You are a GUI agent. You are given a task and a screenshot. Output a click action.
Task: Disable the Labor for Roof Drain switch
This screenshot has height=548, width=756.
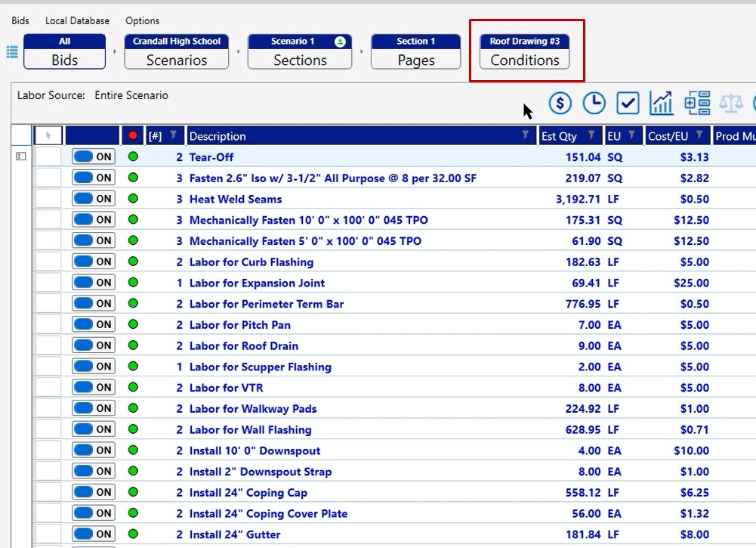click(x=93, y=345)
